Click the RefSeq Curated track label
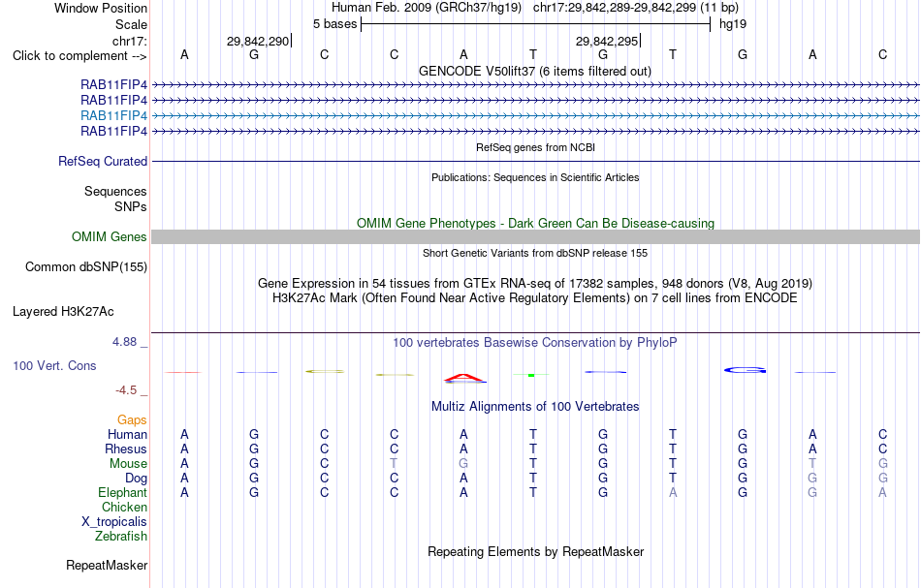The width and height of the screenshot is (921, 588). coord(103,162)
